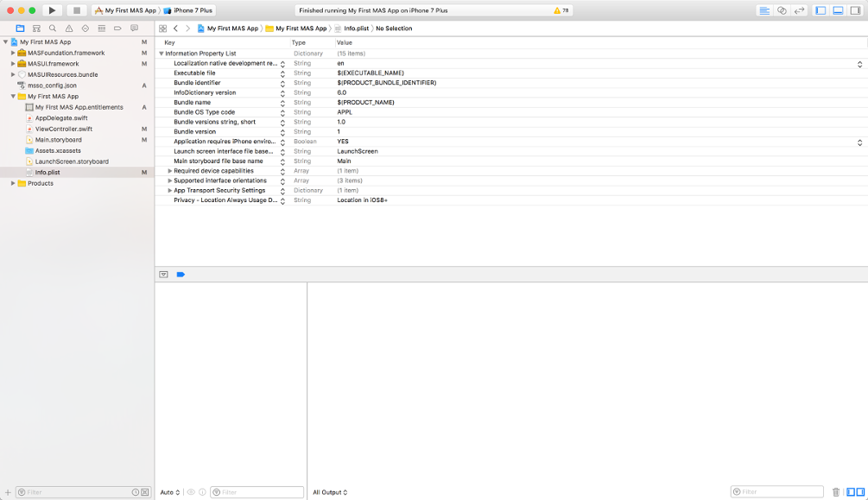
Task: Open the report navigator
Action: [x=134, y=28]
